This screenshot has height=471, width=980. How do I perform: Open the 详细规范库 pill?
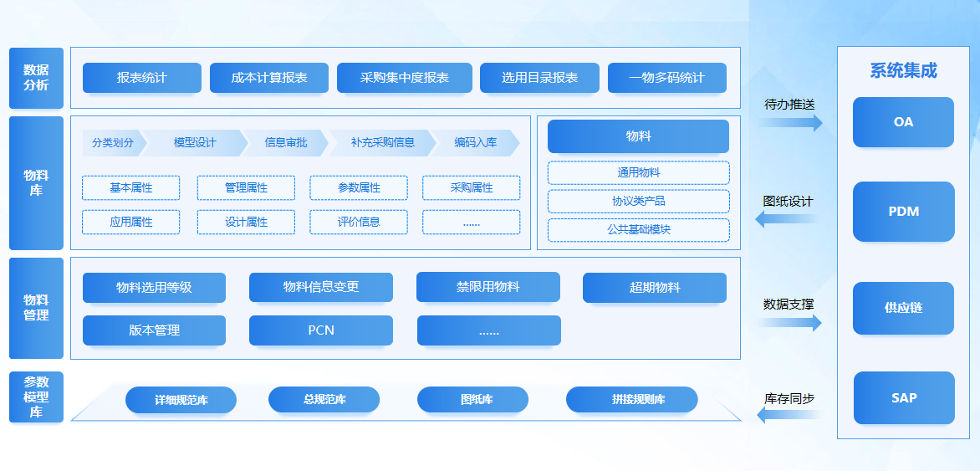[181, 400]
